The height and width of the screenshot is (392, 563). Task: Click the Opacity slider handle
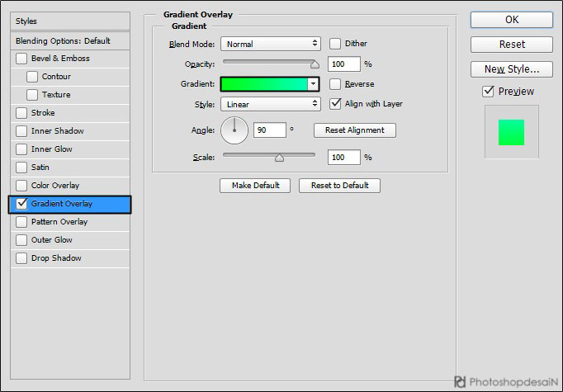[x=315, y=64]
